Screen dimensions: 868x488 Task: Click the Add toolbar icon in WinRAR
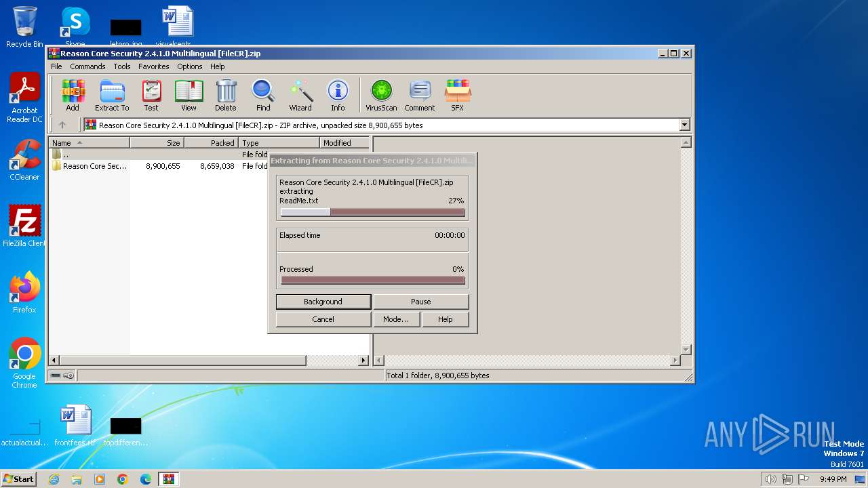(73, 95)
